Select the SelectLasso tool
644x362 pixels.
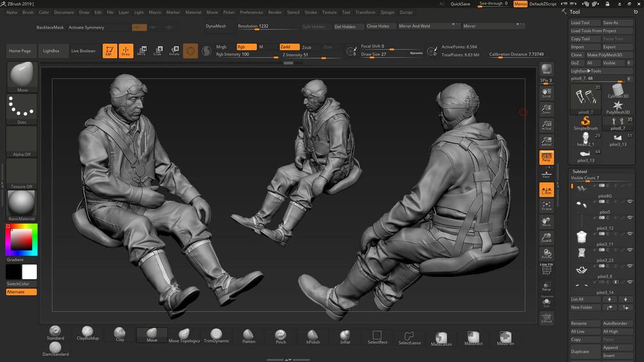click(409, 337)
